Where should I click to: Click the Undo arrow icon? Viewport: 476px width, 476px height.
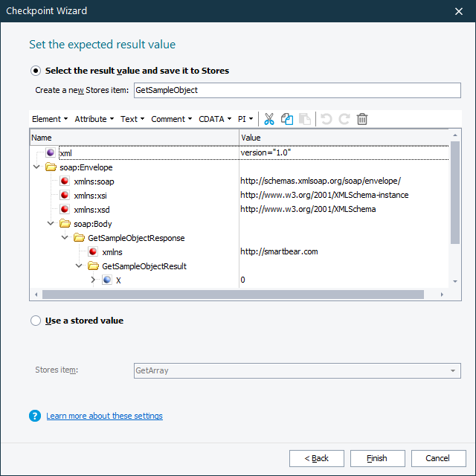327,119
